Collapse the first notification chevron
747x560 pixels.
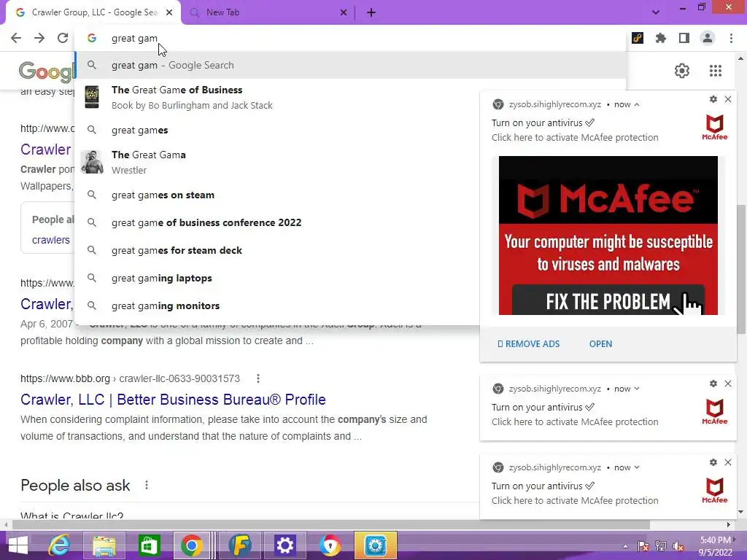637,104
